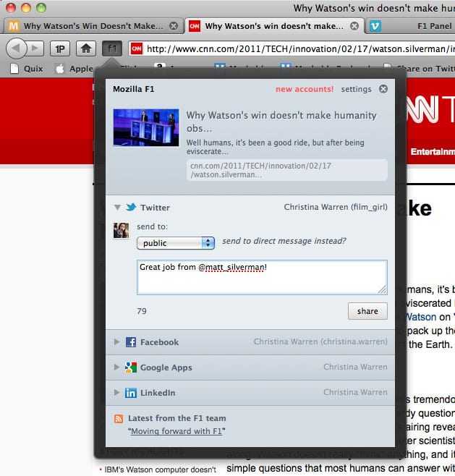Expand the LinkedIn sharing section
The height and width of the screenshot is (476, 455).
pos(118,393)
